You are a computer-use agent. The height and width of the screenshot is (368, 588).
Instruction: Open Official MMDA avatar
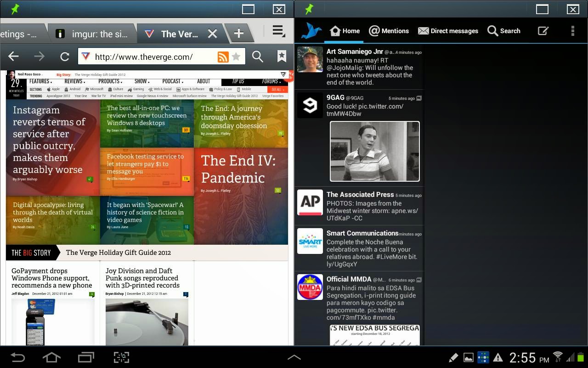click(310, 287)
